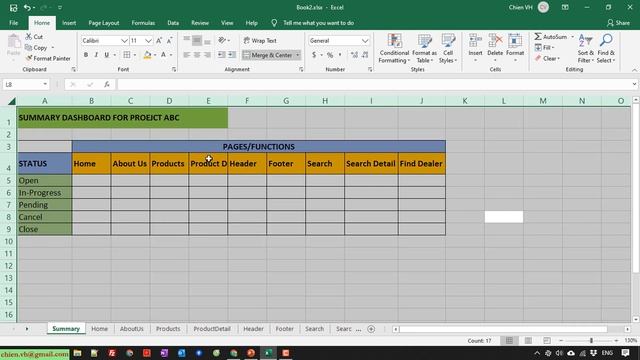
Task: Expand the Clear dropdown
Action: pyautogui.click(x=558, y=58)
